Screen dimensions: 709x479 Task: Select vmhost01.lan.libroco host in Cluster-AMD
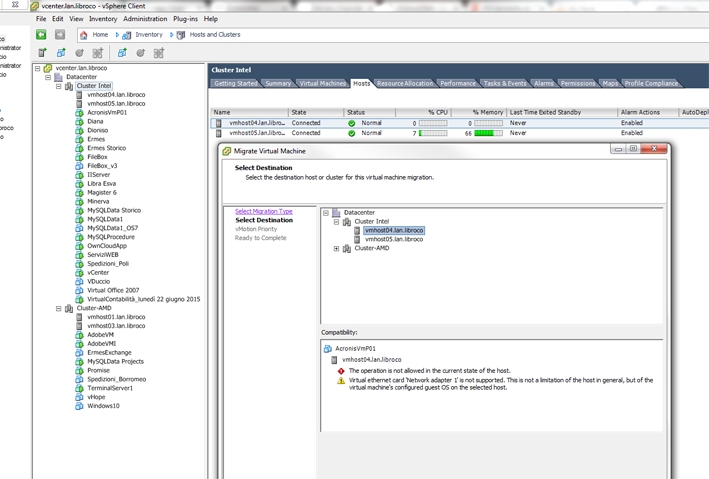coord(116,317)
